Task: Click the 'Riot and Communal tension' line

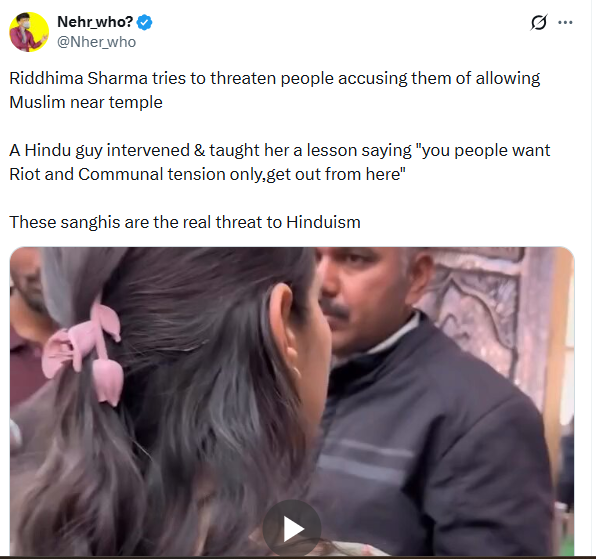Action: pos(207,174)
